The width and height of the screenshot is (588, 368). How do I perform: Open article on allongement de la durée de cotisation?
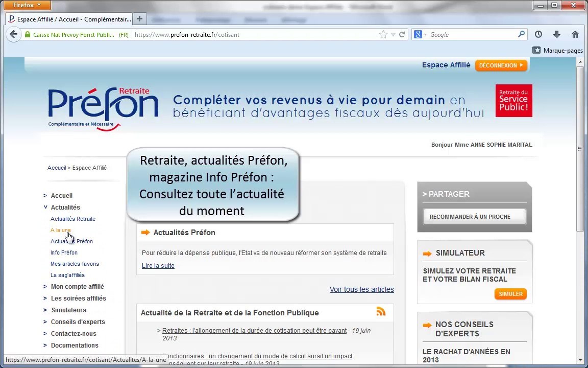coord(254,331)
